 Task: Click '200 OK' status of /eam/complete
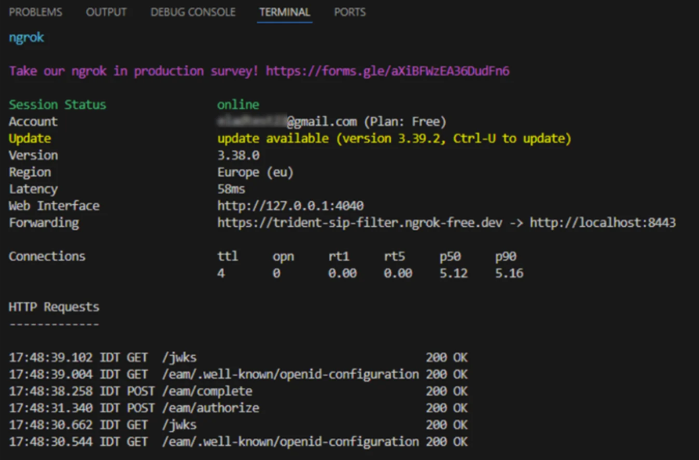447,391
